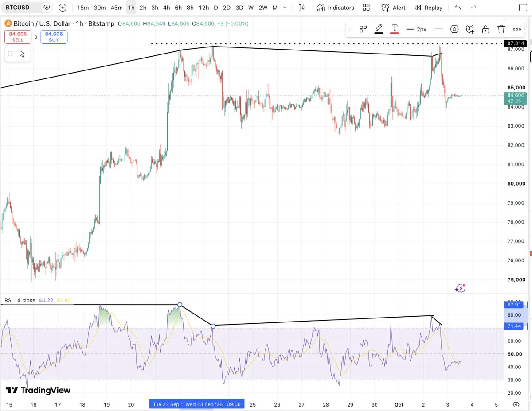Choose the W weekly timeframe

coord(251,8)
